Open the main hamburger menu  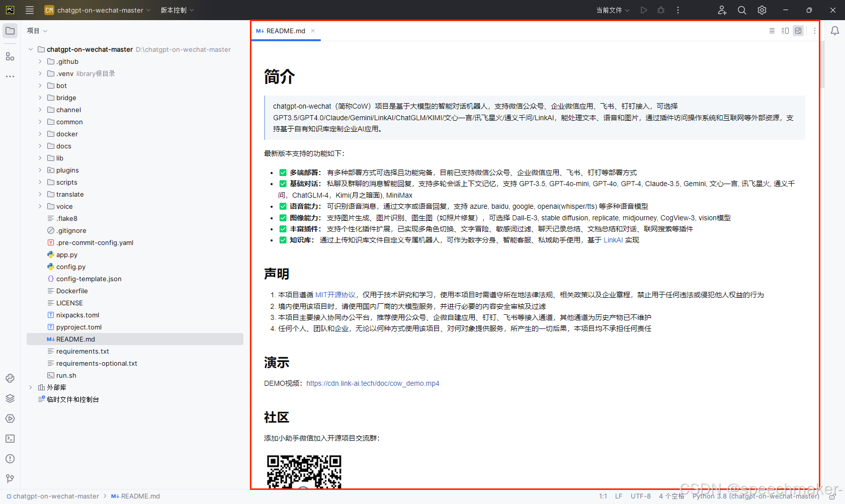click(30, 10)
